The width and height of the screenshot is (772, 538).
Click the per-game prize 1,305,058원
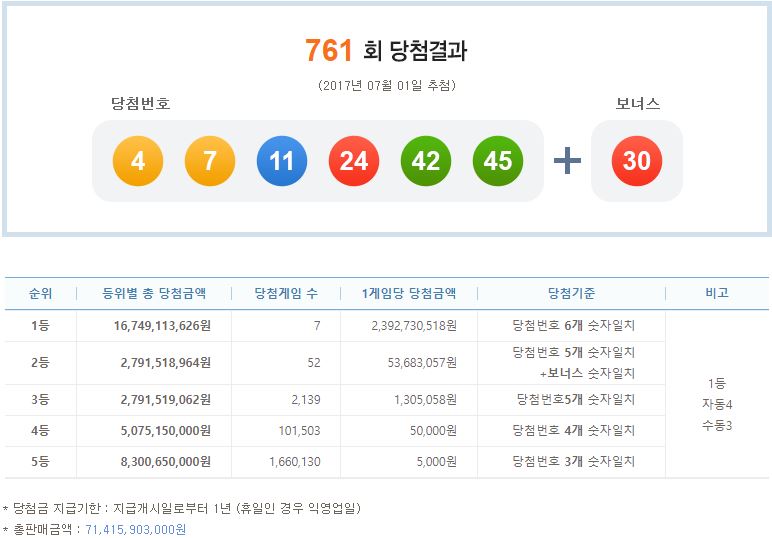click(x=425, y=400)
